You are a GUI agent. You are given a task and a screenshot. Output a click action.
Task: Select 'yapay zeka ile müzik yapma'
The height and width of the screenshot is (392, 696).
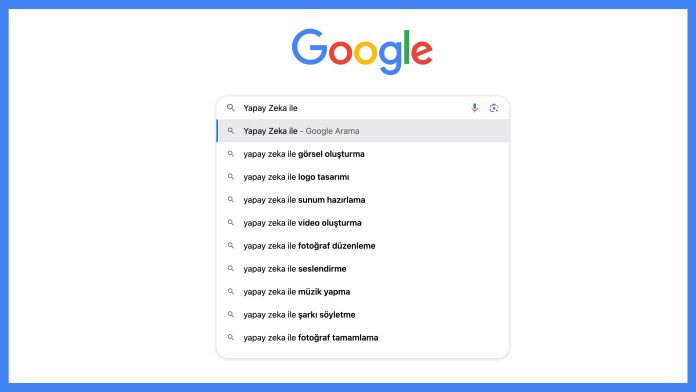[363, 292]
